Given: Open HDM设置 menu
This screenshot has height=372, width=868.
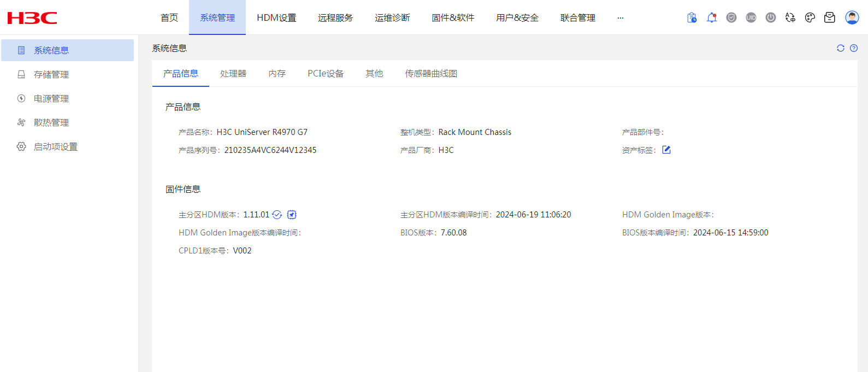Looking at the screenshot, I should click(276, 17).
